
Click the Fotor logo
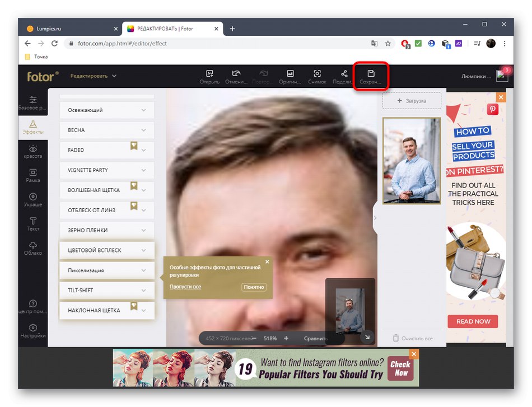pos(43,76)
